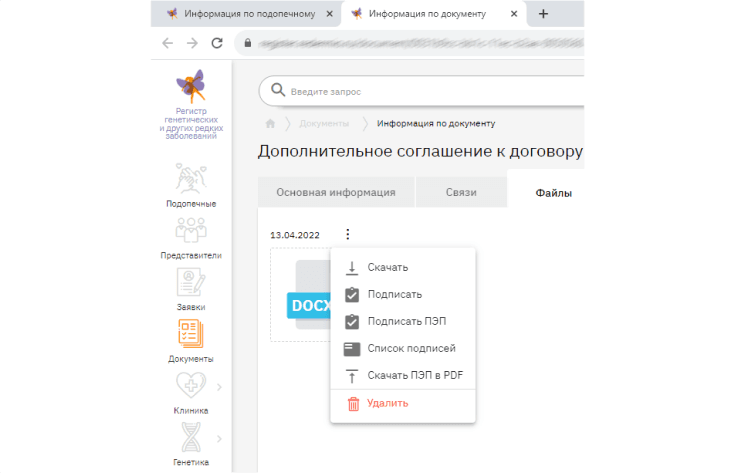
Task: Click the card icon beside Список подписей
Action: (352, 349)
